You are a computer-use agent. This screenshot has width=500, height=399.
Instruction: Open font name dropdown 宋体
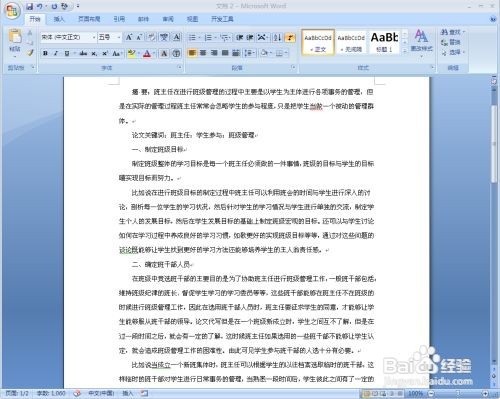94,37
